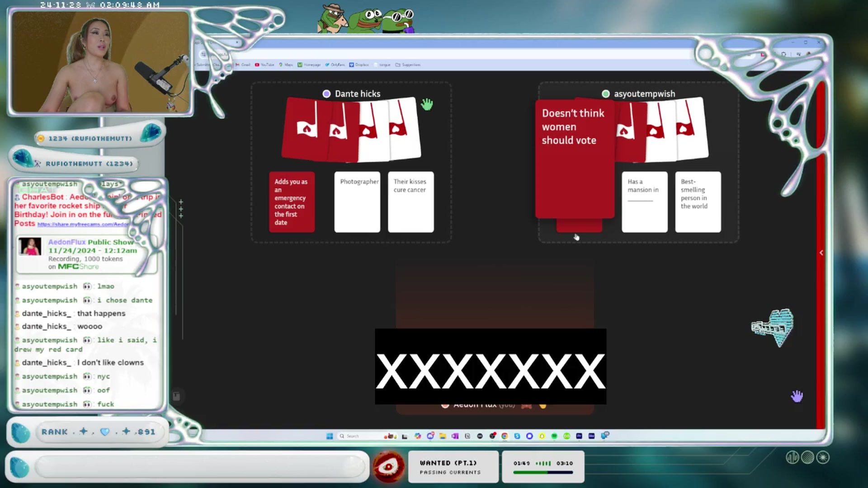Viewport: 868px width, 488px height.
Task: Open File Explorer from the taskbar
Action: [x=443, y=436]
